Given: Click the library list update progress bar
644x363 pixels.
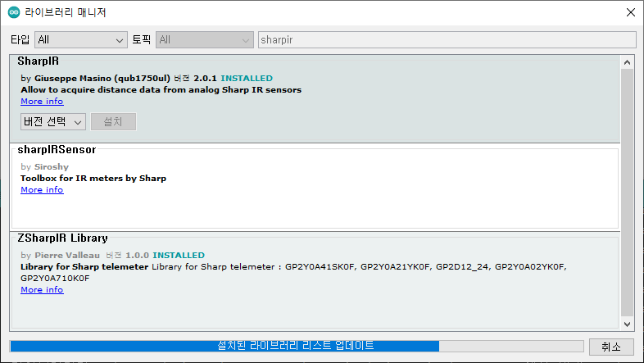Looking at the screenshot, I should tap(297, 346).
